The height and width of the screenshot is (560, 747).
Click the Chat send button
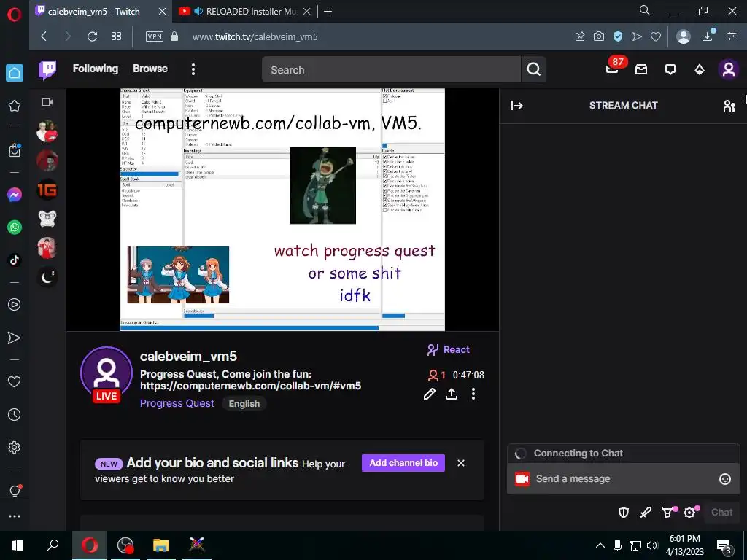tap(721, 513)
